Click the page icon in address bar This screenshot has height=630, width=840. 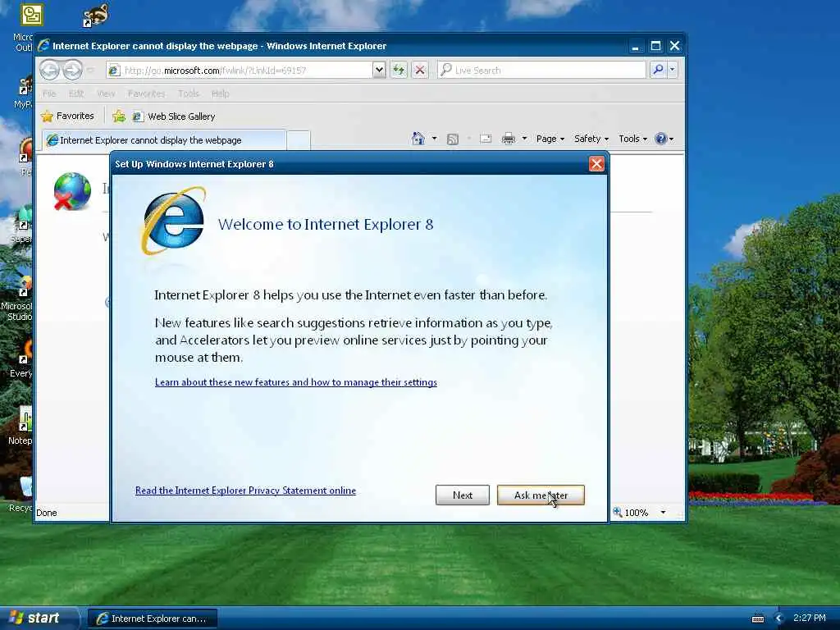[113, 71]
